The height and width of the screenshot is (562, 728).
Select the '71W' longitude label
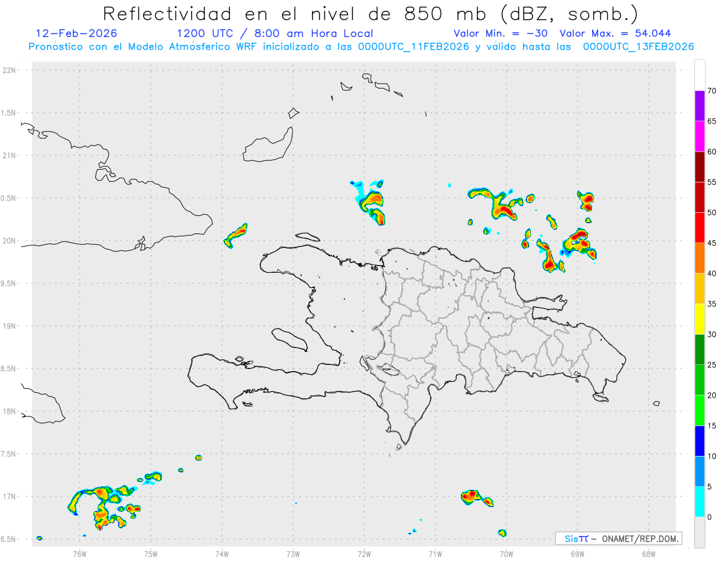click(435, 554)
